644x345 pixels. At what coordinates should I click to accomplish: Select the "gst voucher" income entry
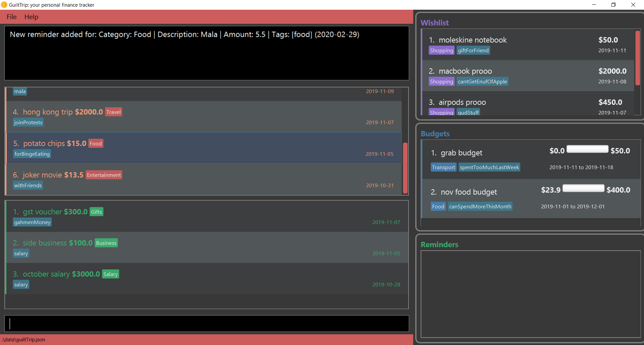(207, 216)
